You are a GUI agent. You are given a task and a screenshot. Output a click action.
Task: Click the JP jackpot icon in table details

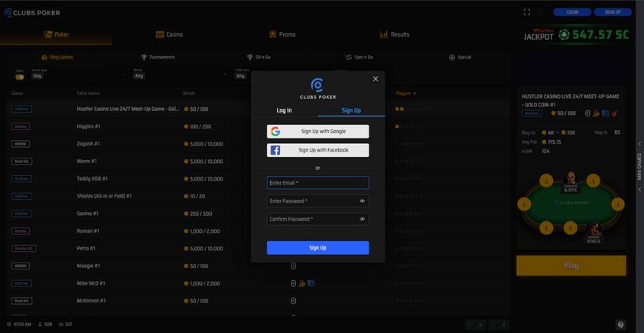(597, 113)
